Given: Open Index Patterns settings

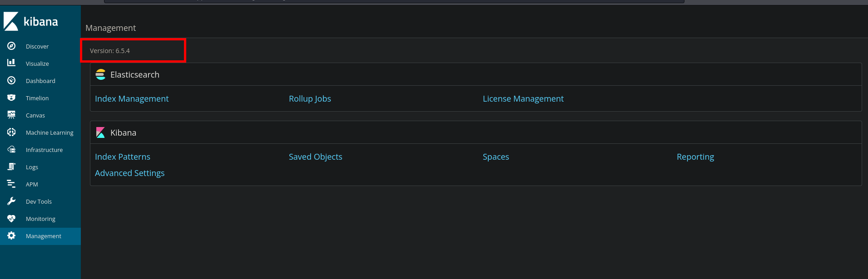Looking at the screenshot, I should [x=123, y=157].
